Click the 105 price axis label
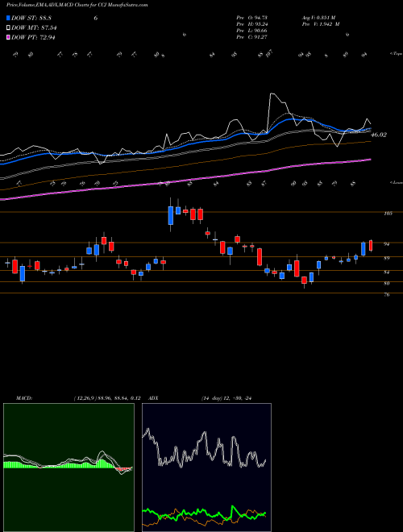The height and width of the screenshot is (532, 403). tap(388, 214)
